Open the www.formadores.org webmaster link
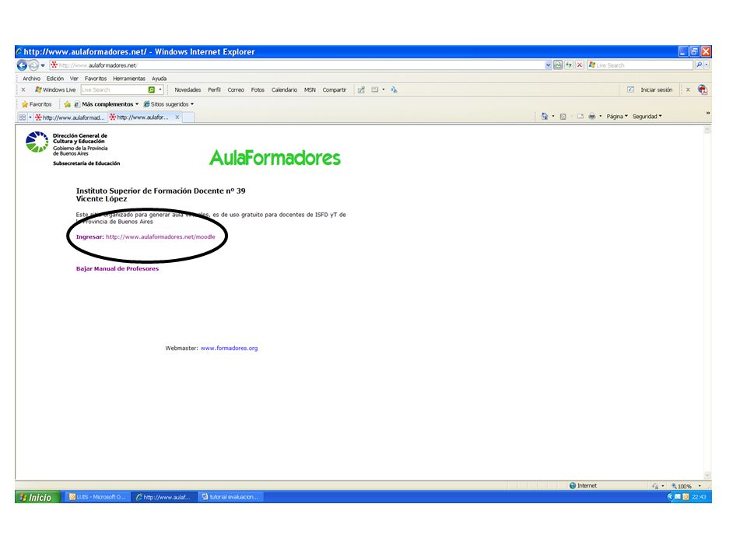The width and height of the screenshot is (747, 560). point(229,348)
